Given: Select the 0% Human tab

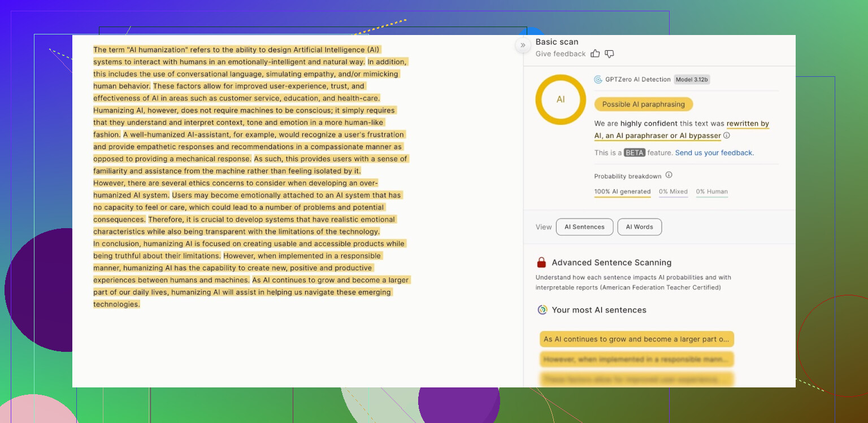Looking at the screenshot, I should click(711, 192).
